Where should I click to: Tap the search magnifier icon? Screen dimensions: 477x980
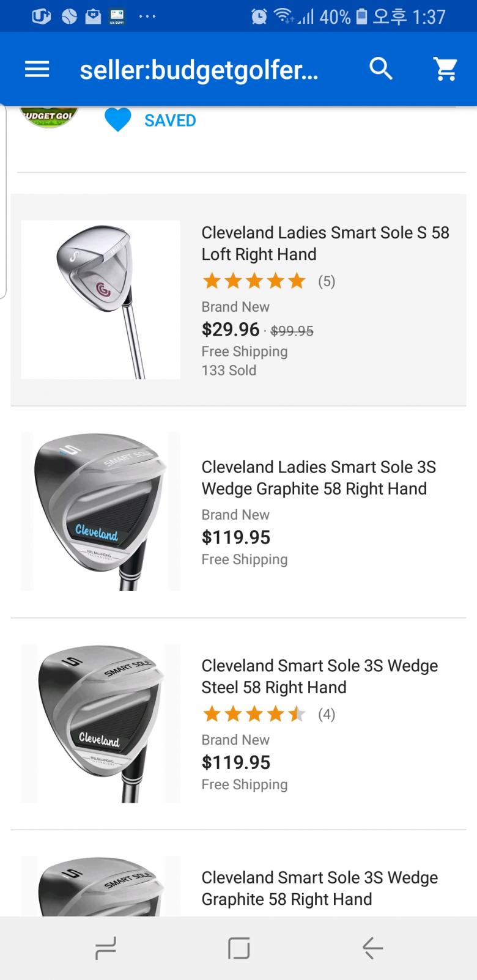point(381,69)
